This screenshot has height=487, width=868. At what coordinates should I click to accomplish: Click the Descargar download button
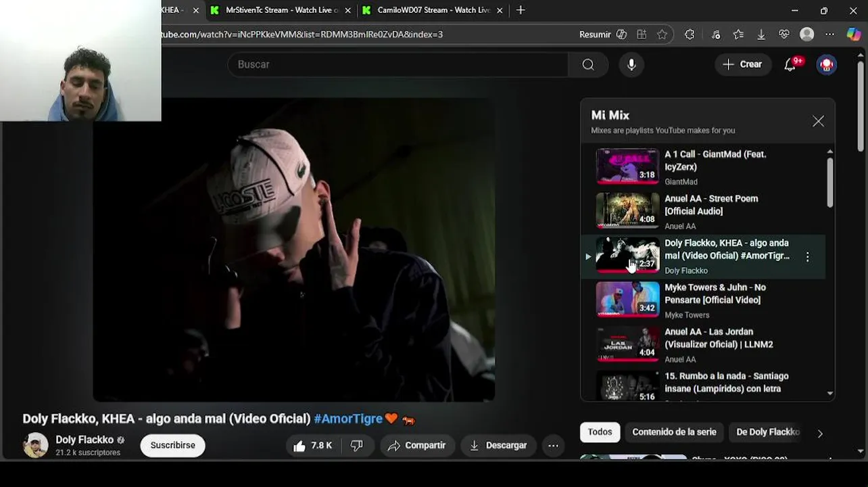click(x=498, y=445)
